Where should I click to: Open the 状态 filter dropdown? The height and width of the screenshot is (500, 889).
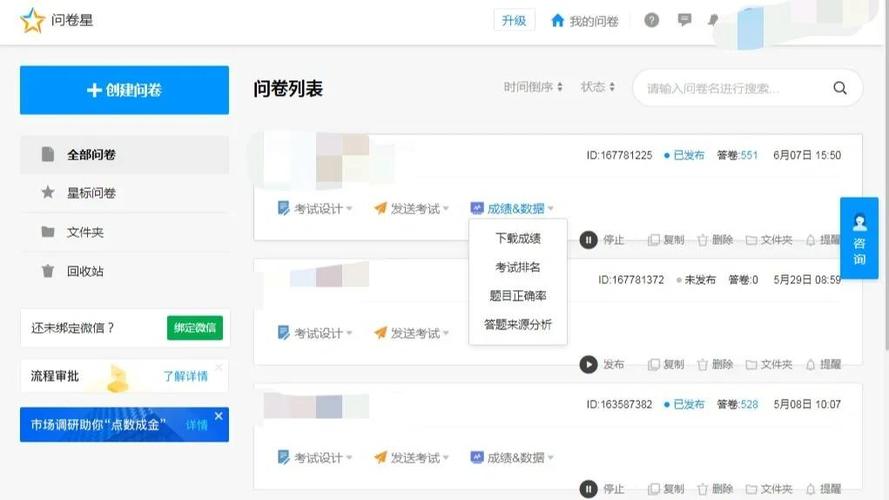tap(598, 87)
